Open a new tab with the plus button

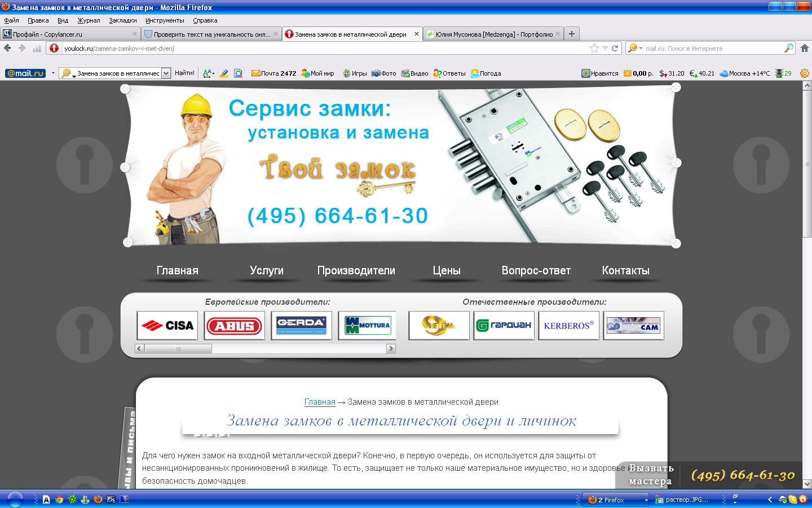[572, 34]
